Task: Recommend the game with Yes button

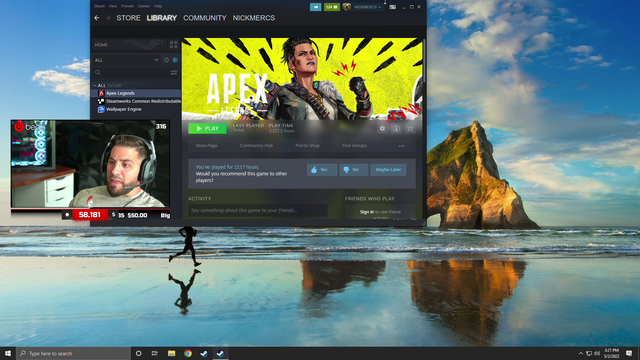Action: [x=322, y=169]
